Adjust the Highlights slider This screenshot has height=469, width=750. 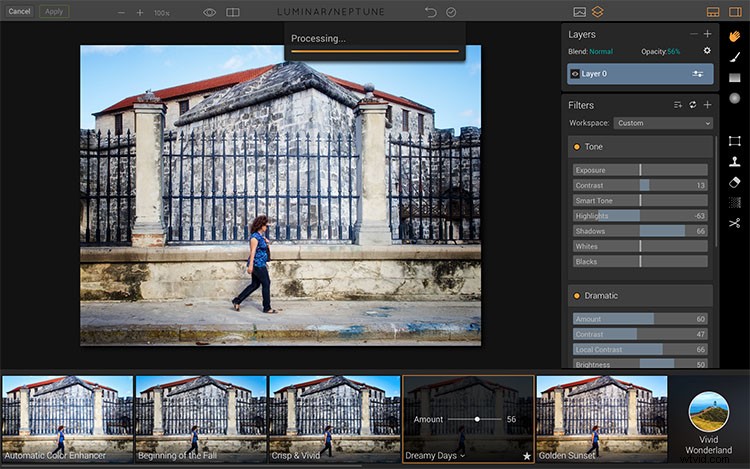click(640, 216)
